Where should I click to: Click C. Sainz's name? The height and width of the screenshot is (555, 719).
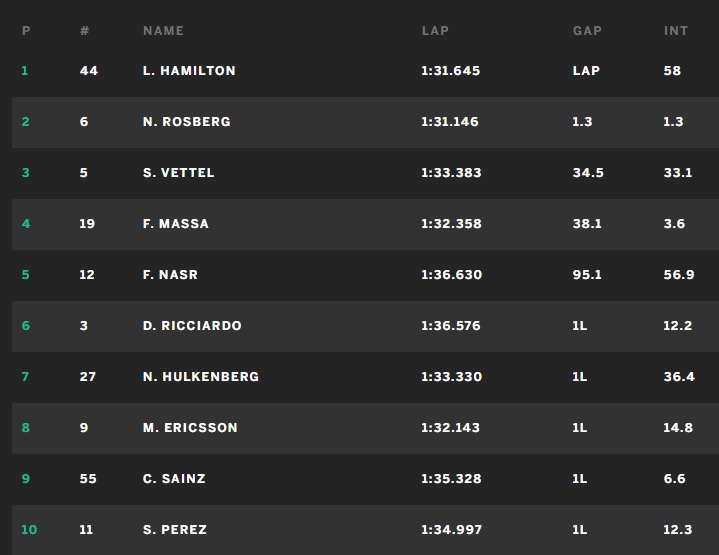[174, 479]
